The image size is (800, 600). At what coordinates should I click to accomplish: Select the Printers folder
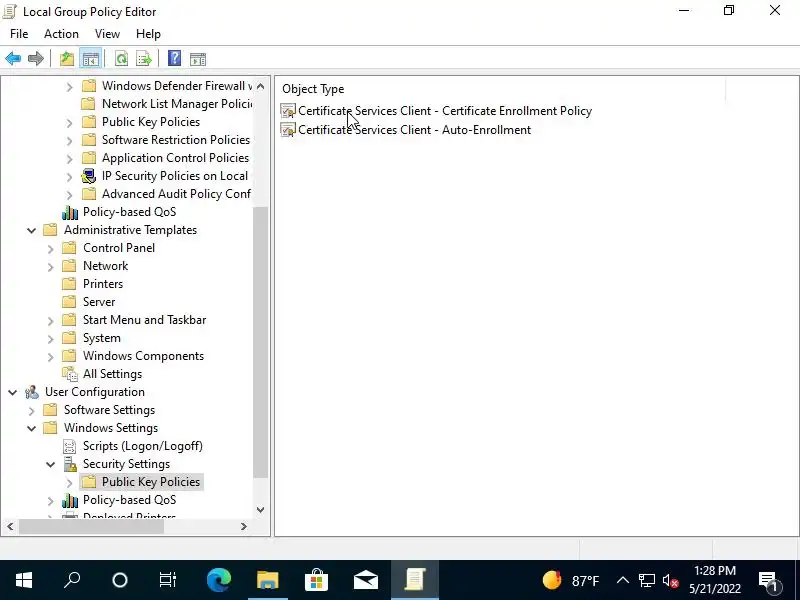(x=103, y=284)
